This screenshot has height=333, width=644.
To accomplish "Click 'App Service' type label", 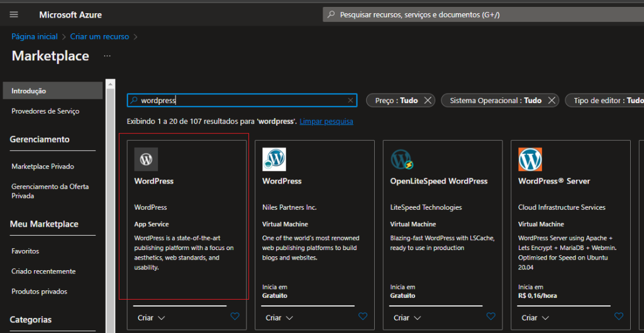I will pos(152,224).
